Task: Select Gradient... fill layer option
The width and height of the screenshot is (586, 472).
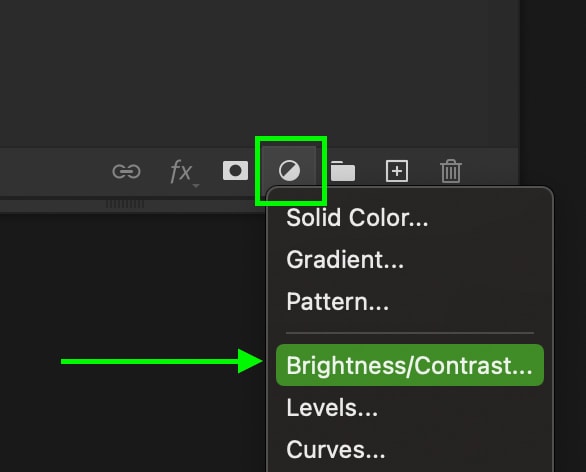Action: click(x=345, y=259)
